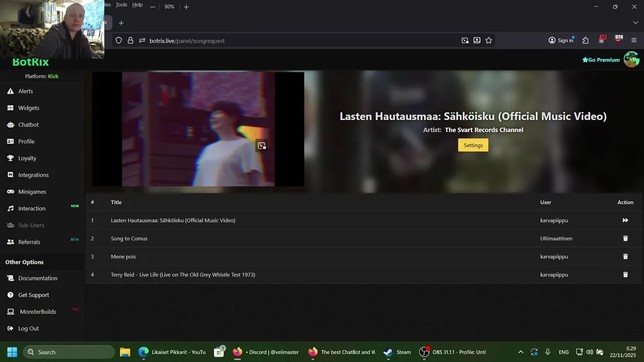Viewport: 644px width, 362px height.
Task: Click the browser address bar URL
Action: point(187,41)
